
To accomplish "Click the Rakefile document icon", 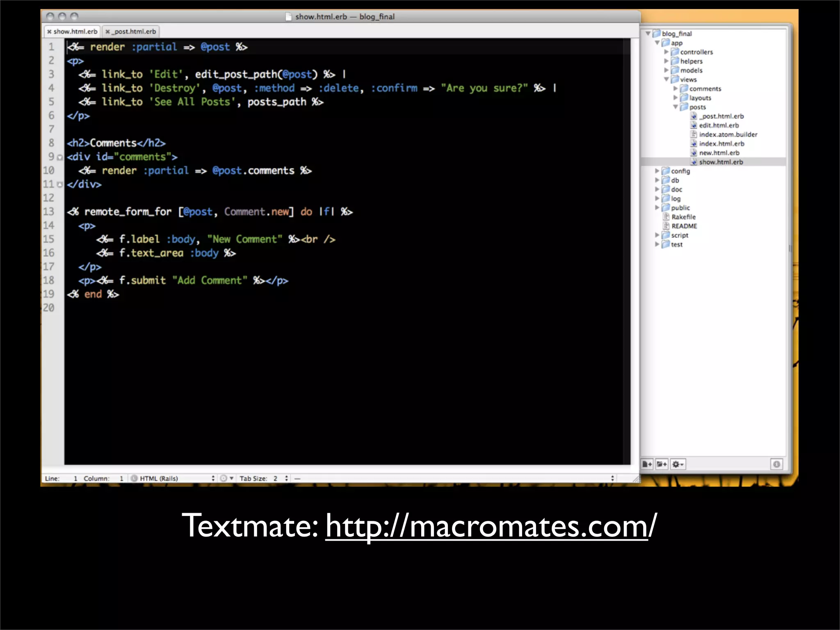I will coord(666,217).
